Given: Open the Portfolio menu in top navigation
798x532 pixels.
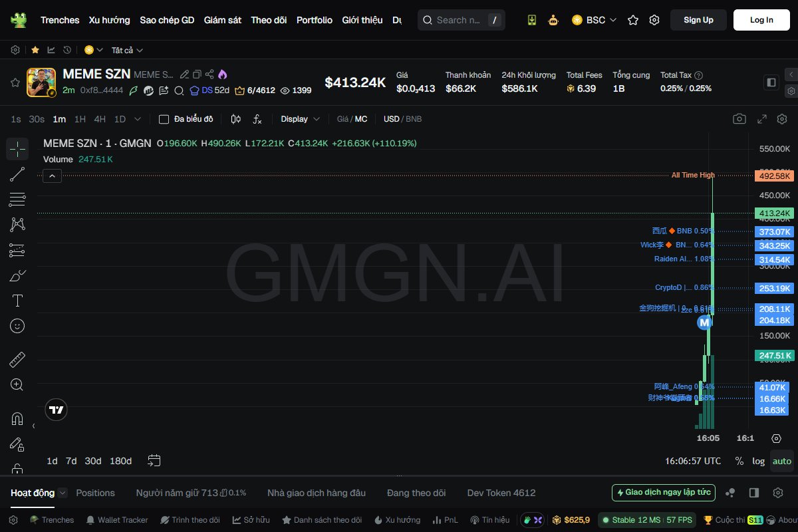Looking at the screenshot, I should click(315, 20).
